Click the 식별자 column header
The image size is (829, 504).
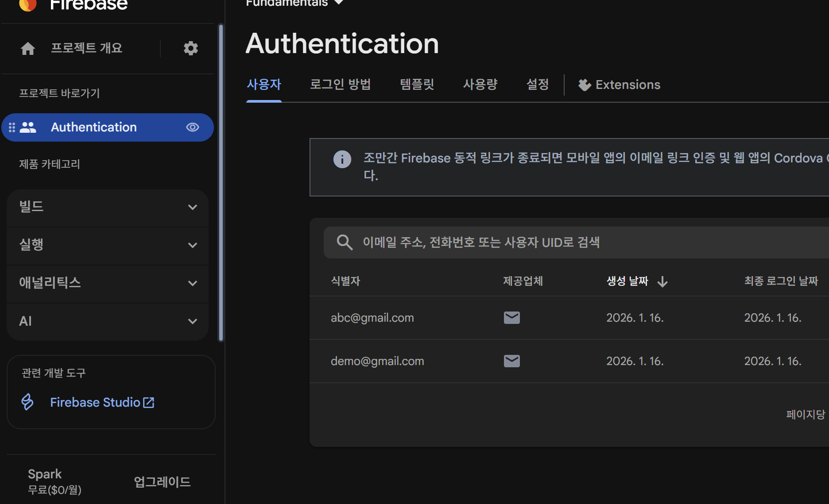345,281
